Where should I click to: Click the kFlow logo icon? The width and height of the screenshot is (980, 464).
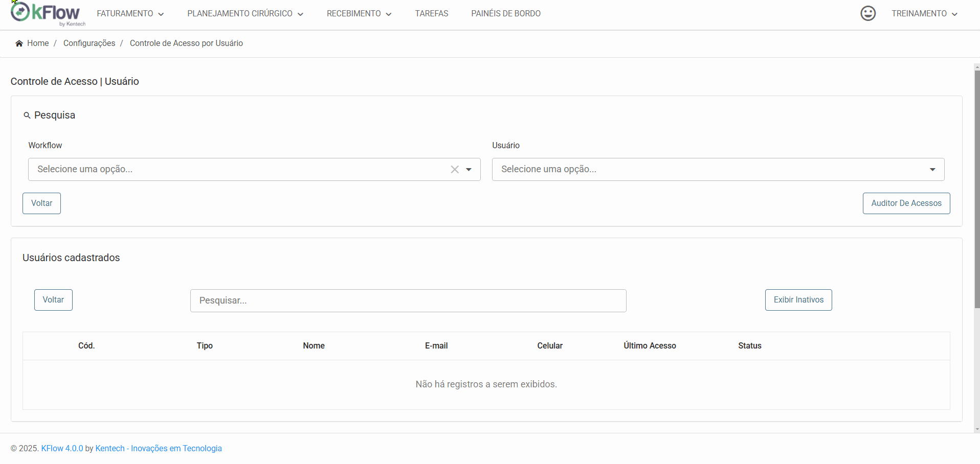tap(20, 12)
